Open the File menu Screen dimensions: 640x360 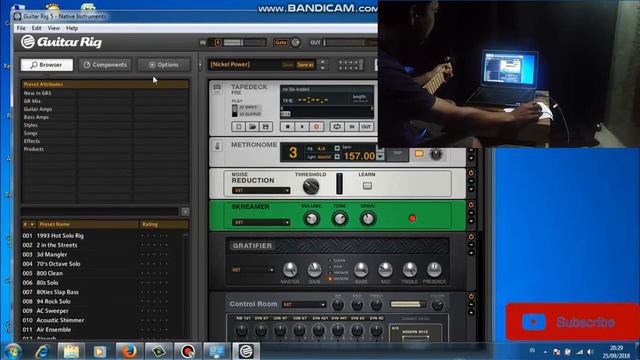[x=21, y=28]
